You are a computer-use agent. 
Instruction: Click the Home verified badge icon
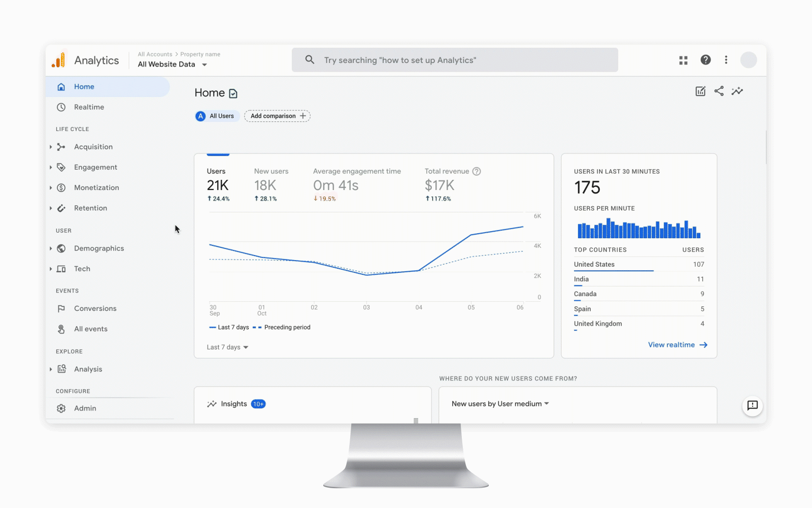233,93
